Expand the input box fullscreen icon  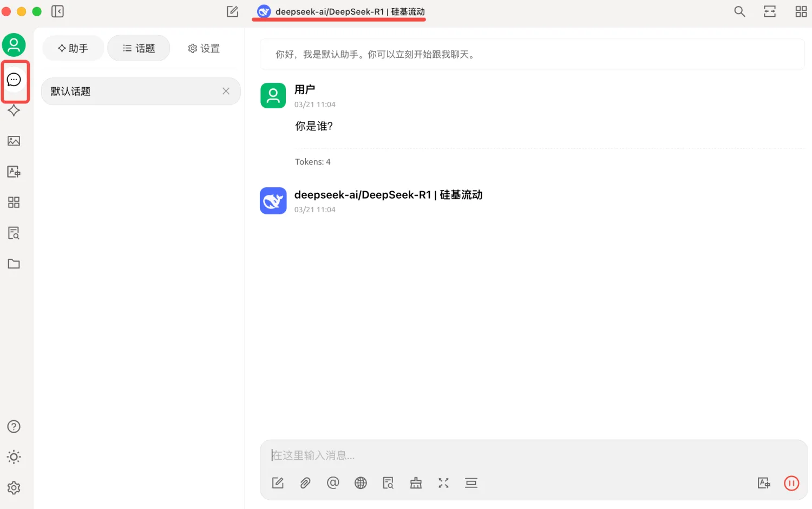[443, 483]
